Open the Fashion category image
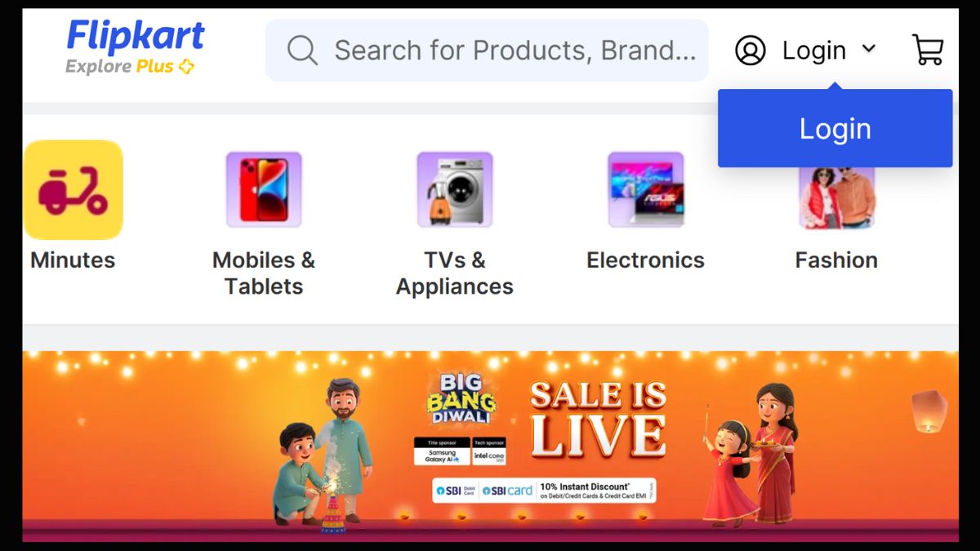The image size is (980, 551). (x=837, y=198)
